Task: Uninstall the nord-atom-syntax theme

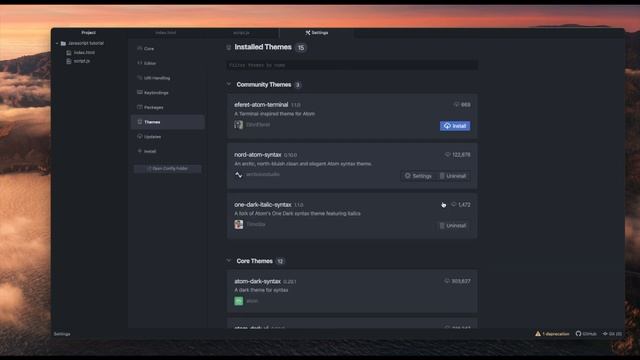Action: (x=453, y=176)
